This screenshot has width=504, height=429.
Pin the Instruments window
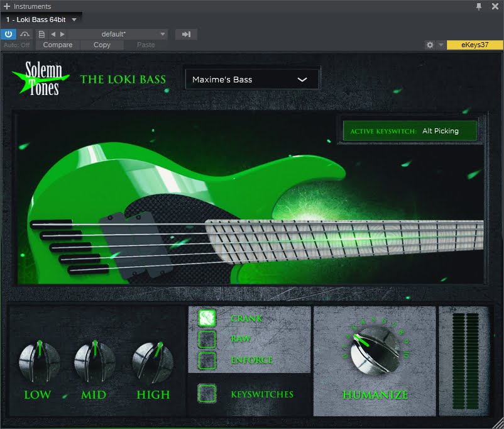click(x=479, y=6)
